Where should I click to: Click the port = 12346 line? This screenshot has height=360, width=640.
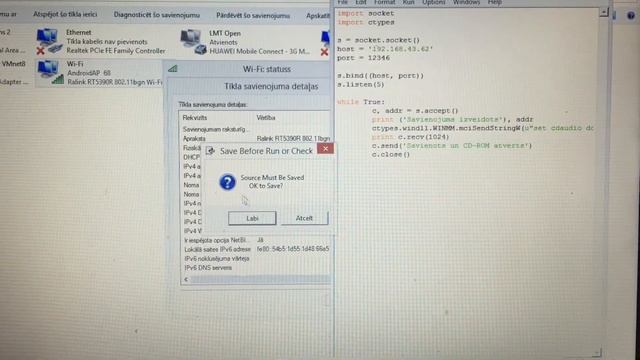pos(363,58)
